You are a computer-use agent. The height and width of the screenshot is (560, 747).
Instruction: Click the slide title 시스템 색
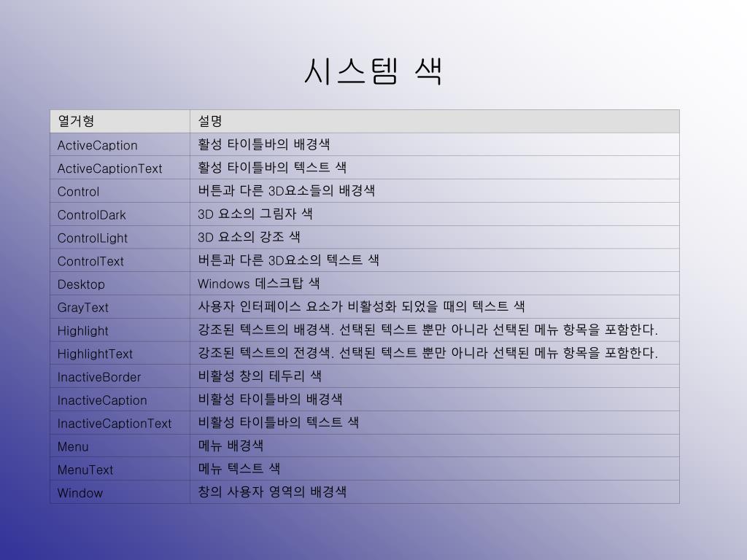[x=373, y=71]
